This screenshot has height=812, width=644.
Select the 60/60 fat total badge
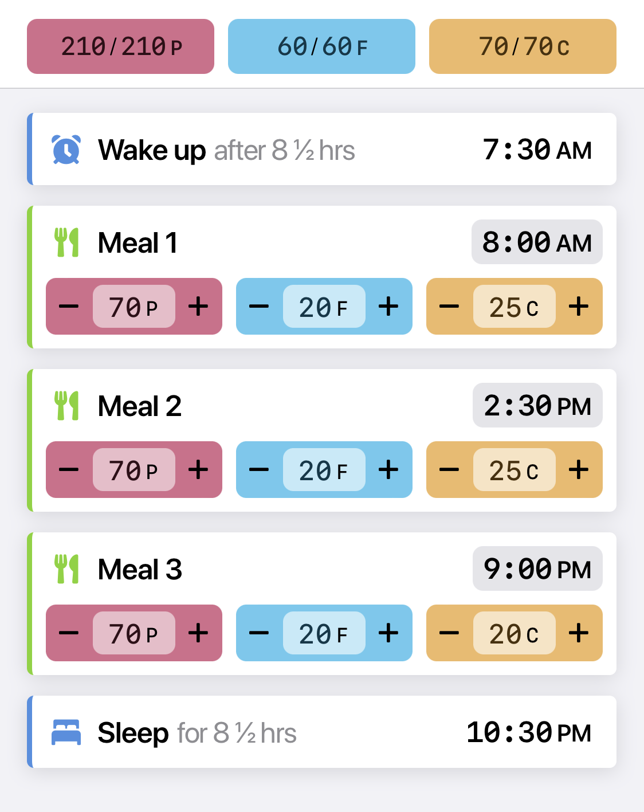click(321, 46)
